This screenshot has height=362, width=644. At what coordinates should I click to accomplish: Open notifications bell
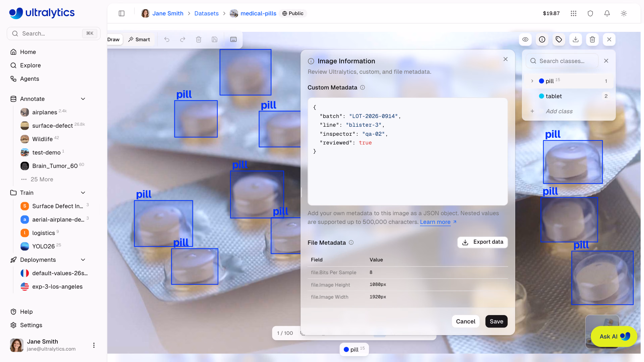[607, 13]
